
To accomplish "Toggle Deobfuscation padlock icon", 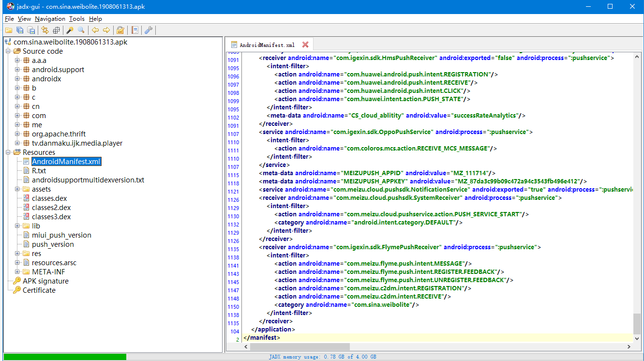I will (x=120, y=30).
